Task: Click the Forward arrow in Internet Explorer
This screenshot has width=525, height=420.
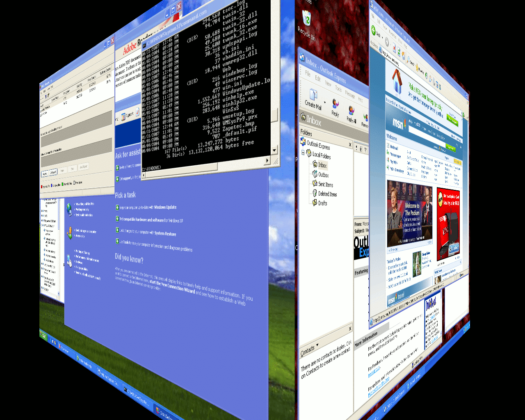Action: [x=387, y=41]
